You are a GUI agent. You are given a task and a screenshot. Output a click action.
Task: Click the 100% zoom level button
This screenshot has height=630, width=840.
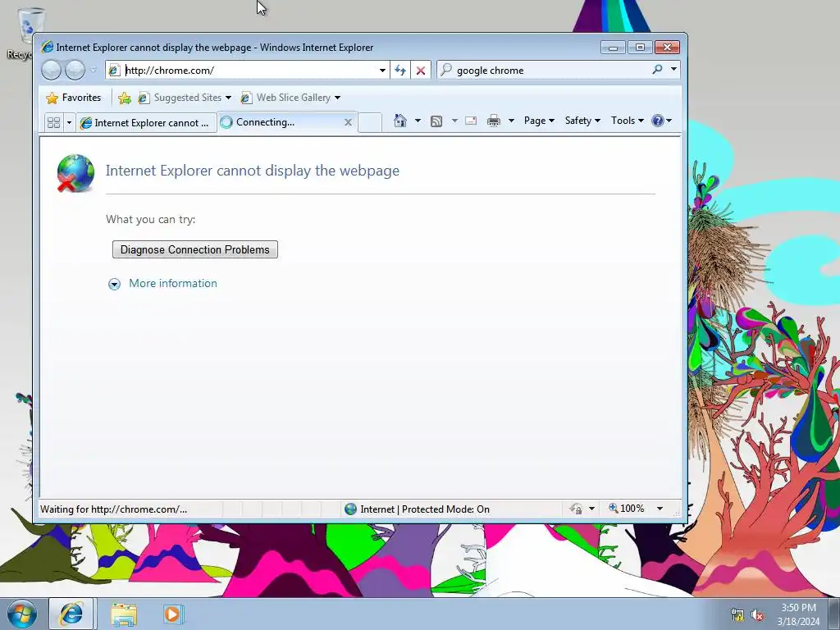627,509
